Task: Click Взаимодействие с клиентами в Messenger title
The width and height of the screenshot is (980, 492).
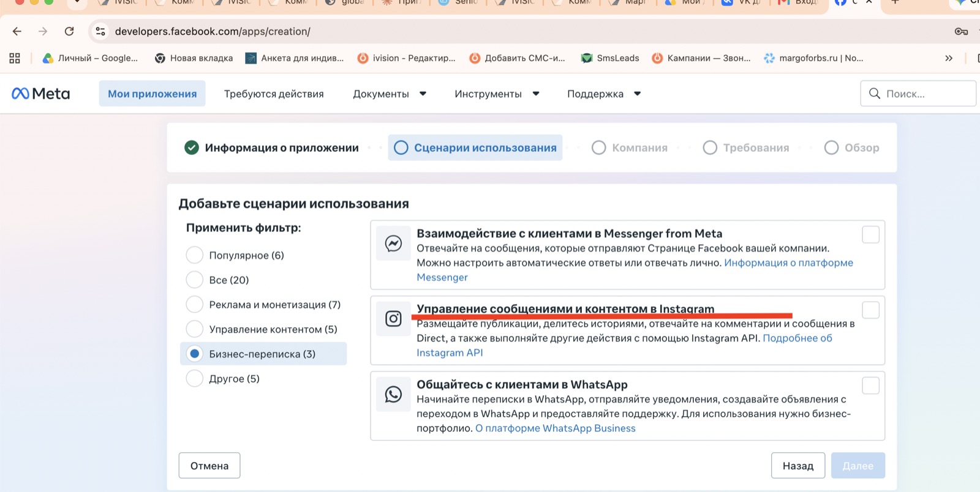Action: tap(570, 233)
